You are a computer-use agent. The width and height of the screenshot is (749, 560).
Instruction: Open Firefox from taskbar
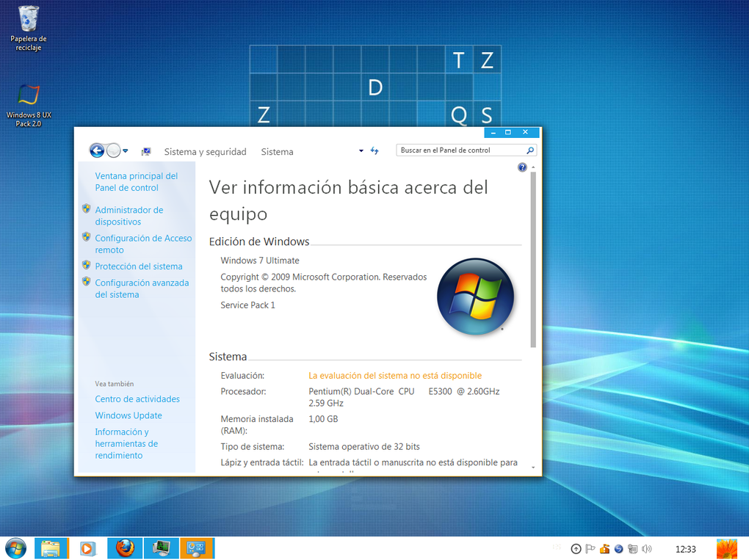(125, 548)
